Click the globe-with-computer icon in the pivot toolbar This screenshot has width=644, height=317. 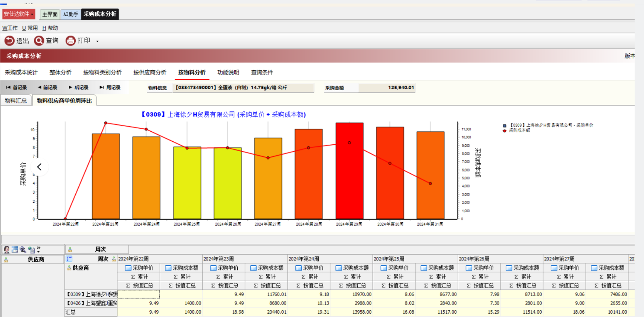(x=31, y=250)
